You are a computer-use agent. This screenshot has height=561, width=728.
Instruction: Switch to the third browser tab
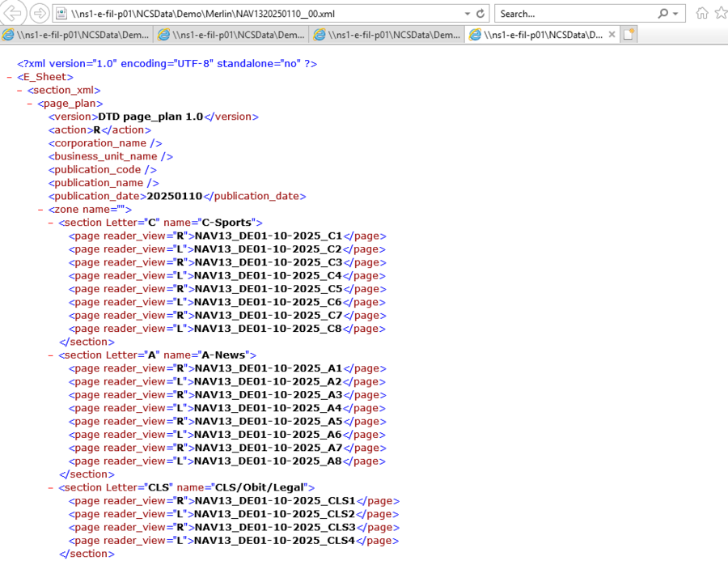388,35
